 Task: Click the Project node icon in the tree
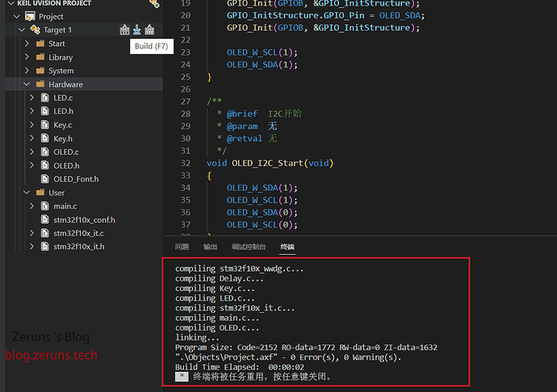click(x=31, y=16)
